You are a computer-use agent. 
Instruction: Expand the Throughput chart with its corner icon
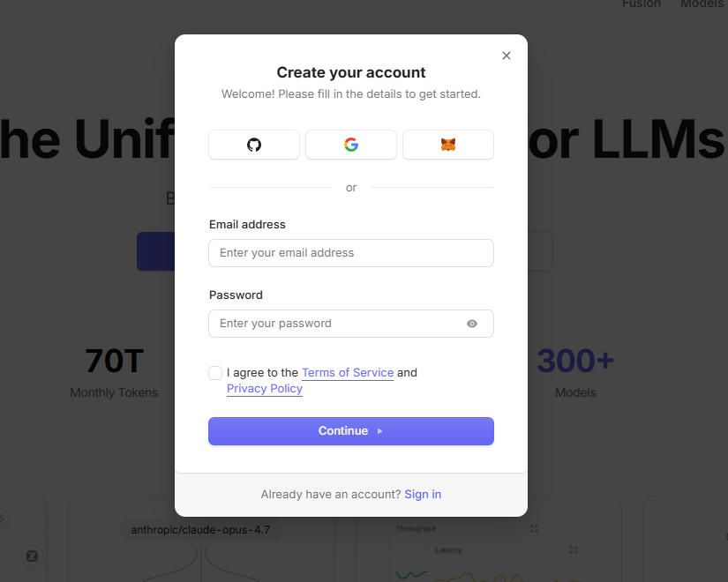coord(534,528)
